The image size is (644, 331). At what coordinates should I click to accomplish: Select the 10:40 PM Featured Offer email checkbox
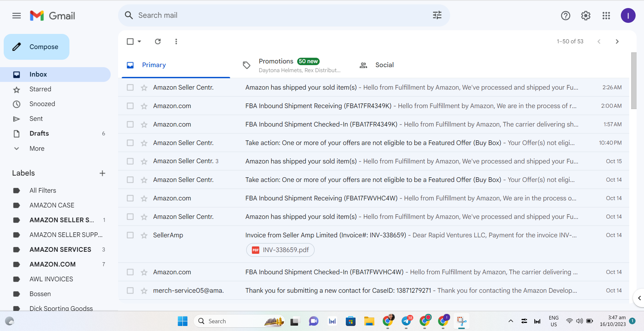click(130, 143)
